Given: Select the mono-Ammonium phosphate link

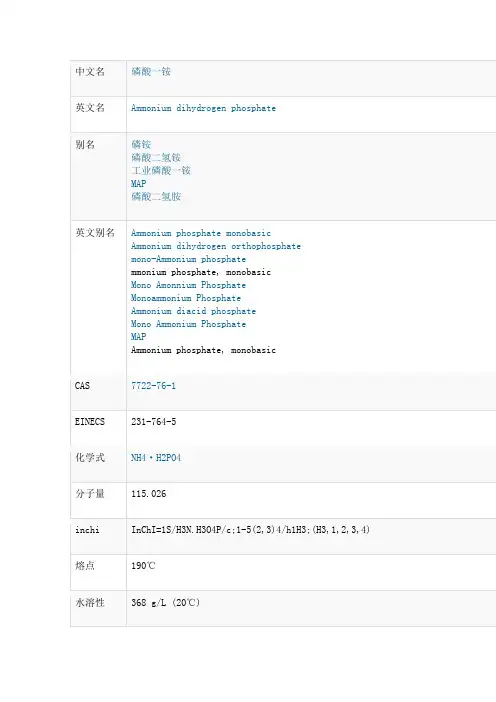Looking at the screenshot, I should pos(188,259).
